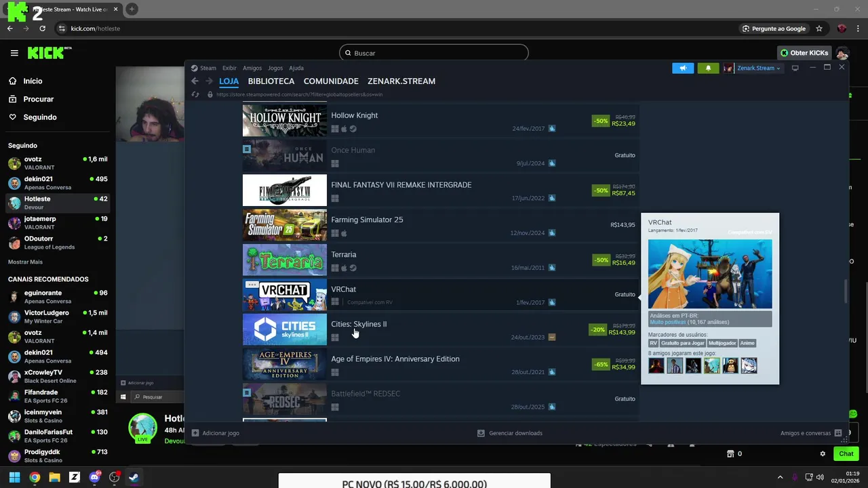Click the Terraria game thumbnail

[285, 260]
